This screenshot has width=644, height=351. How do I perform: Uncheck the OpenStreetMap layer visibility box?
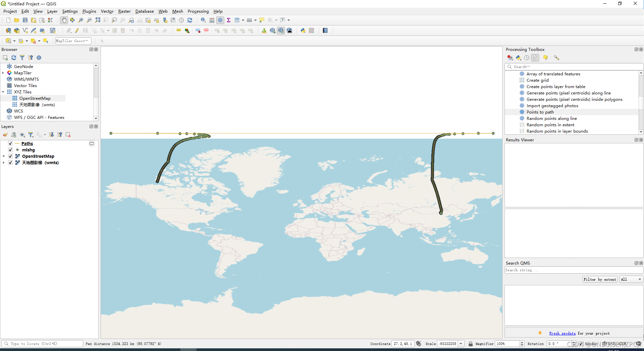(x=10, y=156)
